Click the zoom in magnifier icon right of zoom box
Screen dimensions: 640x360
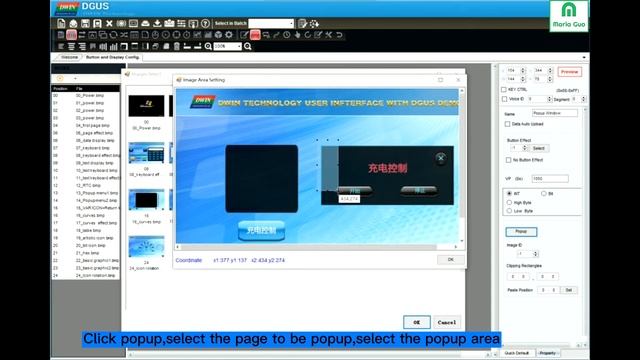(x=247, y=47)
